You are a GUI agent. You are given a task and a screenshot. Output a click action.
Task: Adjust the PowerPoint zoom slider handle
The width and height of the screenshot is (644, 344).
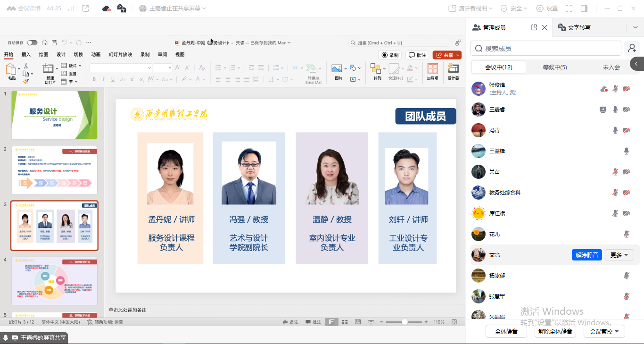click(x=405, y=322)
